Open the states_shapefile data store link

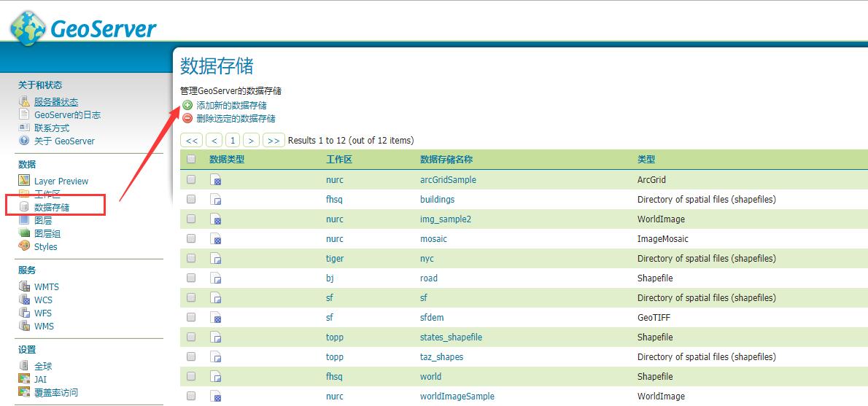tap(452, 337)
